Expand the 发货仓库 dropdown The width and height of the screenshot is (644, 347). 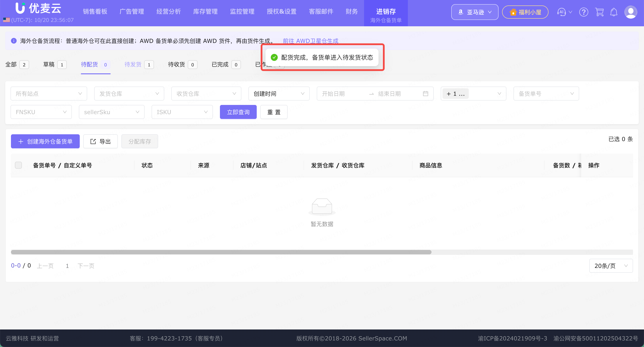pos(129,94)
